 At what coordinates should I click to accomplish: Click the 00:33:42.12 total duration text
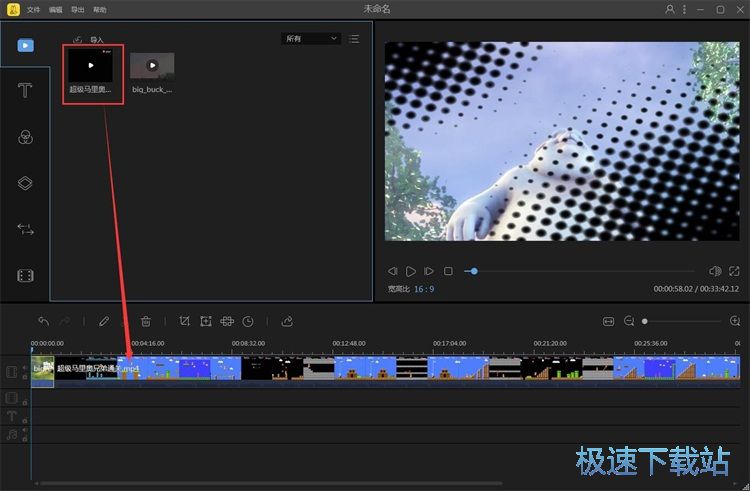point(719,289)
